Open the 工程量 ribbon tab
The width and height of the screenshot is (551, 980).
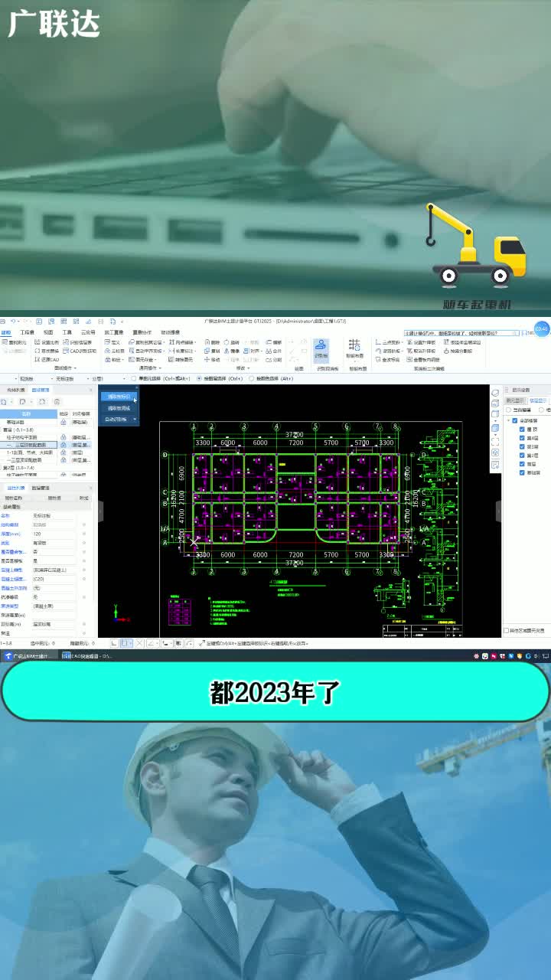tap(28, 332)
